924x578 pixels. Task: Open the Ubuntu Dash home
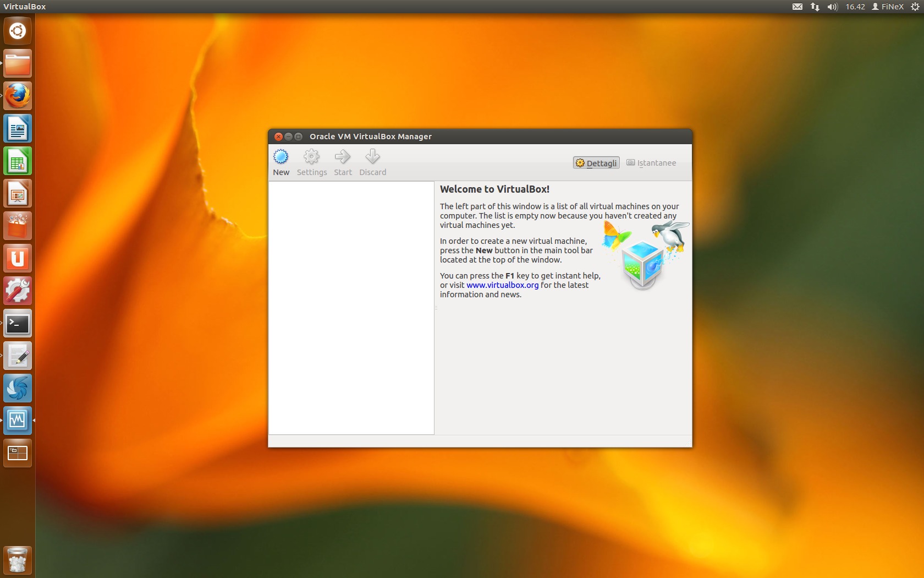click(18, 31)
